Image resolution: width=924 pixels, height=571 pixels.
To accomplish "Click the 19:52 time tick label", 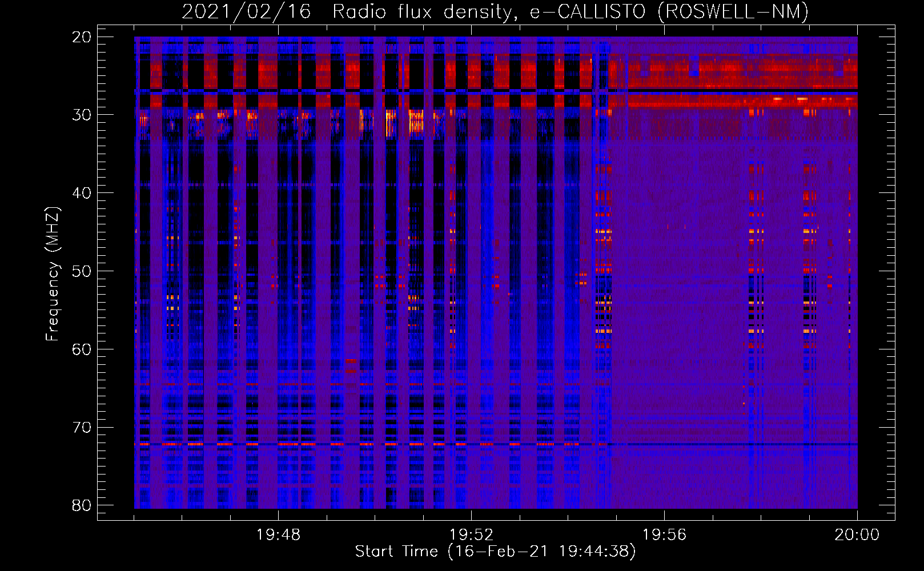I will tap(471, 535).
